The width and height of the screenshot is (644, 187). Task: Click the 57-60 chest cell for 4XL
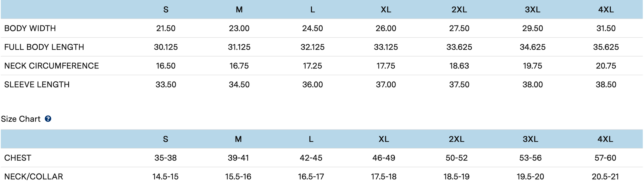tap(605, 158)
